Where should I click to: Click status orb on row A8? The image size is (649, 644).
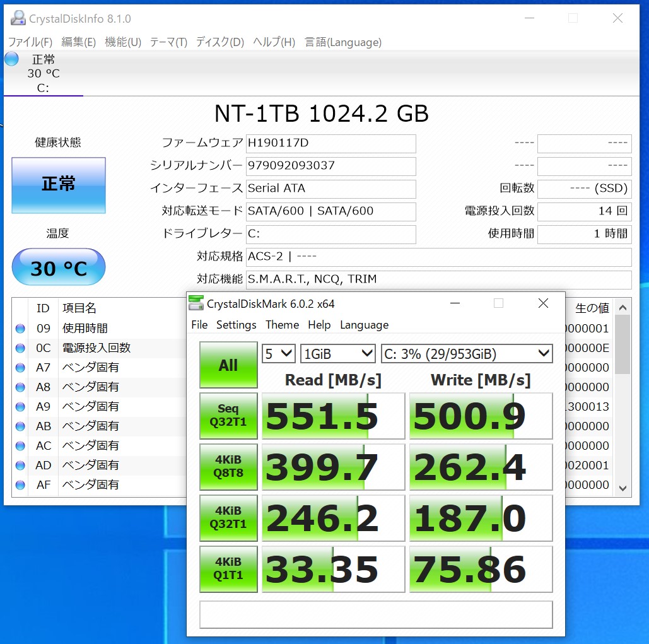[x=20, y=387]
